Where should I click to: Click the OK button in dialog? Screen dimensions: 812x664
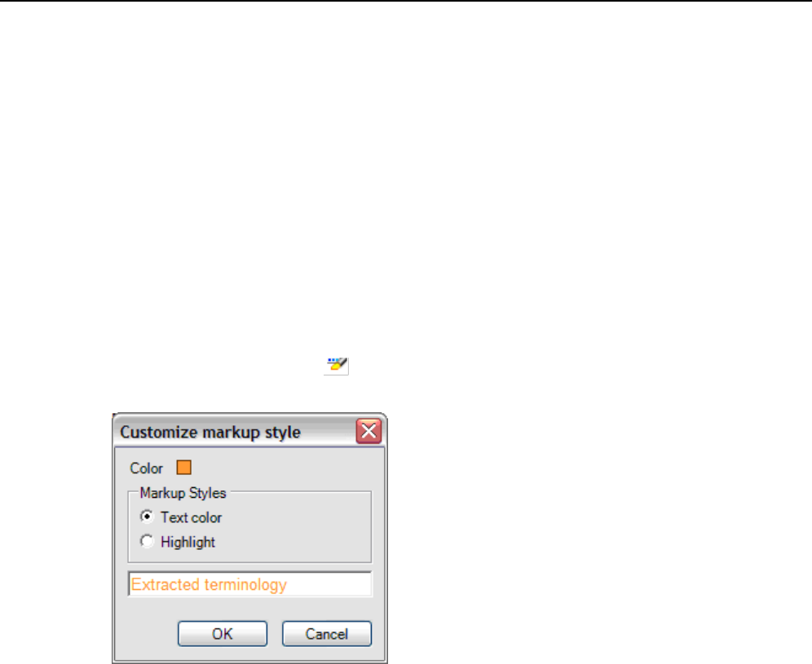click(223, 634)
